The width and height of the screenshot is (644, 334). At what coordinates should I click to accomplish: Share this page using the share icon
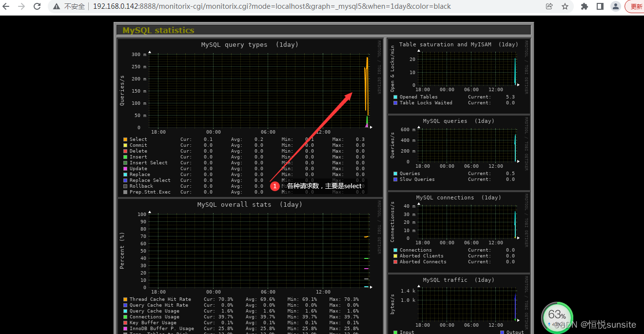[x=549, y=6]
